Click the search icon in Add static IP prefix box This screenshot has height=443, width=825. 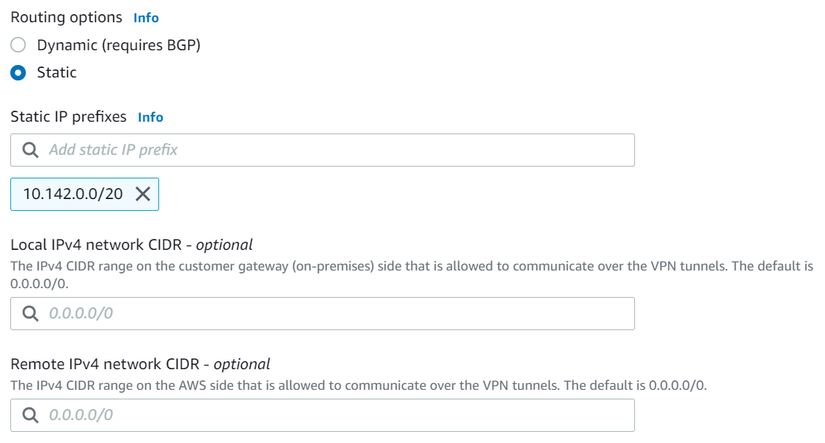(x=30, y=150)
